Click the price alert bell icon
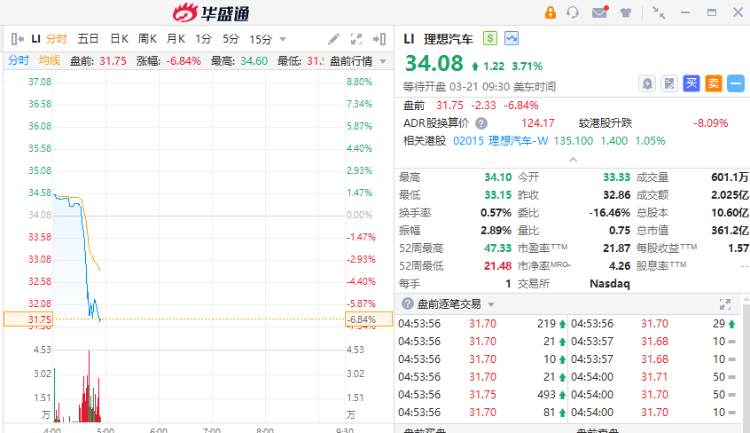The image size is (750, 433). click(x=647, y=83)
